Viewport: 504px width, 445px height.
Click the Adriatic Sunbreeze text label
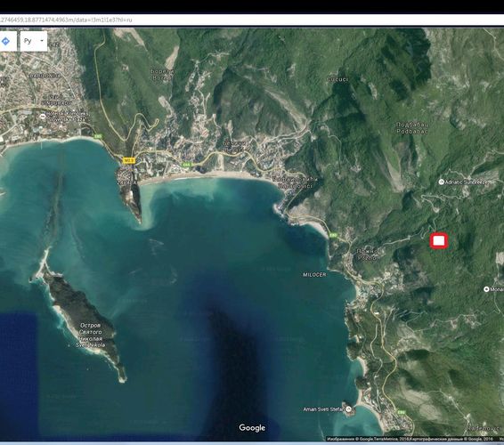(x=467, y=182)
